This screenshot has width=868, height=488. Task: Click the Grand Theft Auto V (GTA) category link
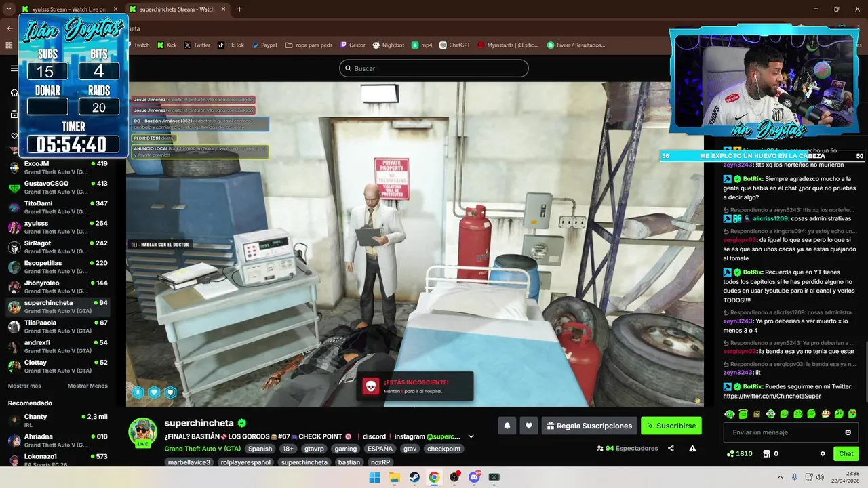tap(202, 449)
